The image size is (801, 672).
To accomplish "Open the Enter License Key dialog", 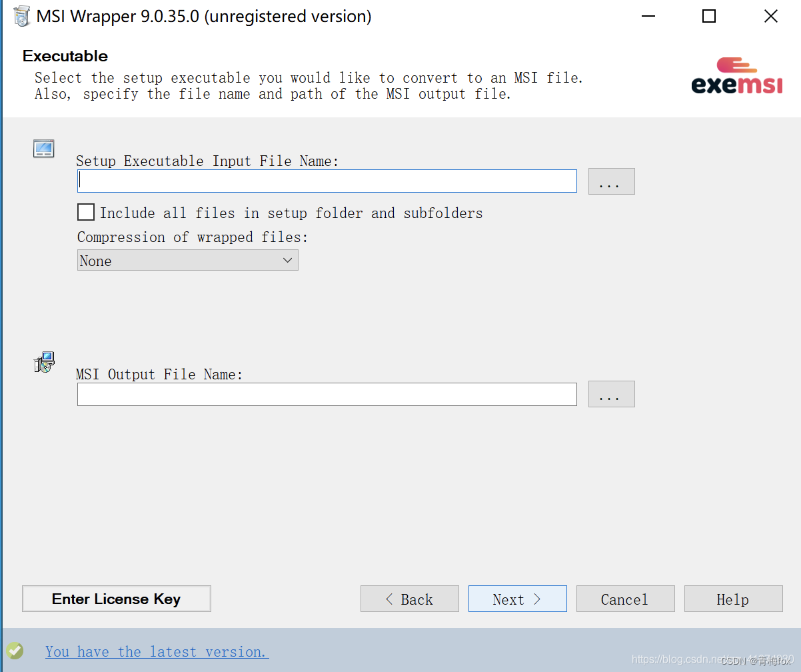I will pyautogui.click(x=117, y=599).
